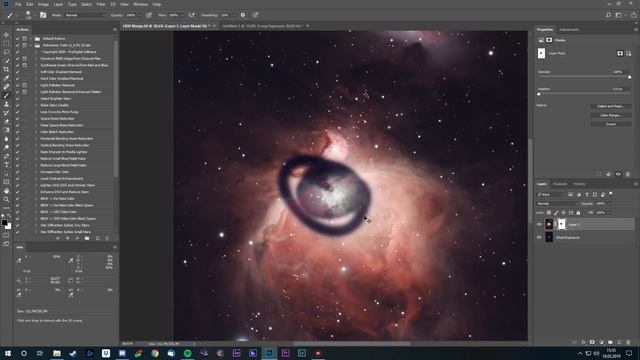Toggle checkmark for Local Contrast Enhancement

pyautogui.click(x=18, y=179)
